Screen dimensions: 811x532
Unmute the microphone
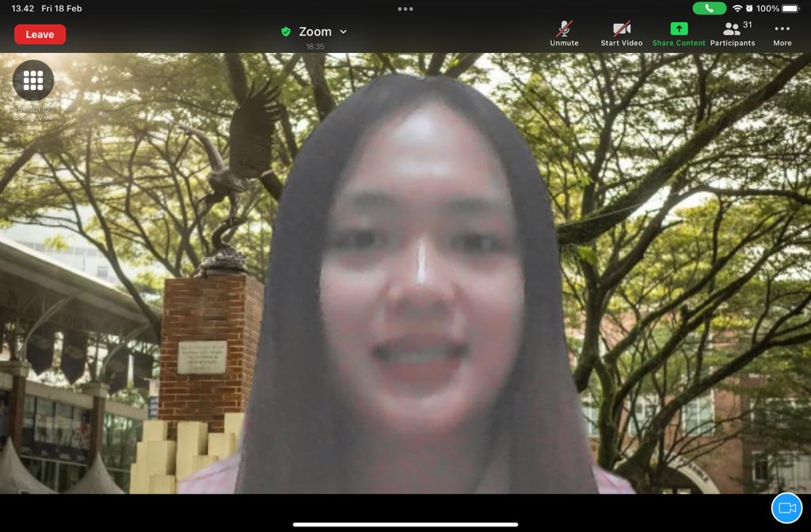(564, 32)
